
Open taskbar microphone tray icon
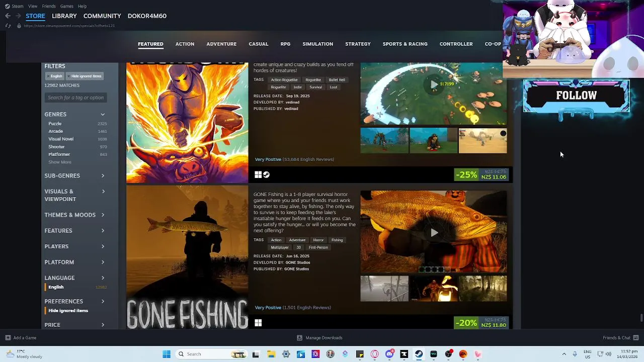click(x=575, y=354)
